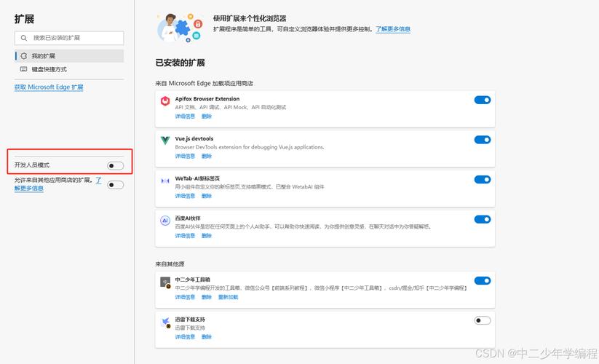Open 详细信息 for WeTab-AI新标签页

tap(185, 196)
